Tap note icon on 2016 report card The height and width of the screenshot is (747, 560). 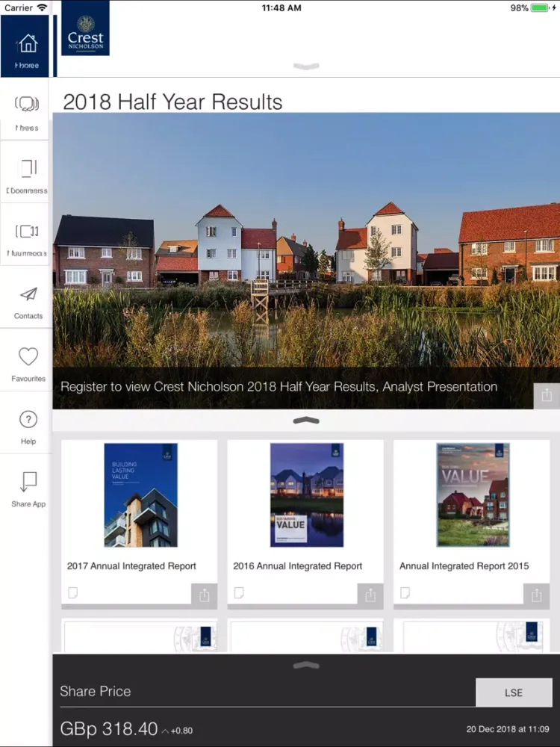coord(239,592)
